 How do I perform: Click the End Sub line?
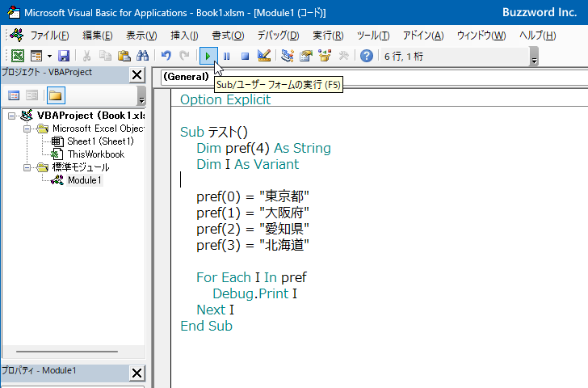[206, 326]
